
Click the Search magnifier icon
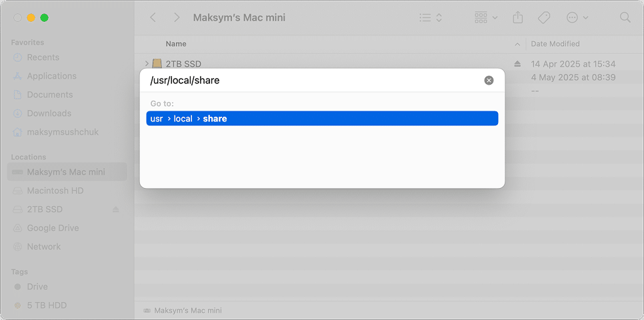(625, 17)
